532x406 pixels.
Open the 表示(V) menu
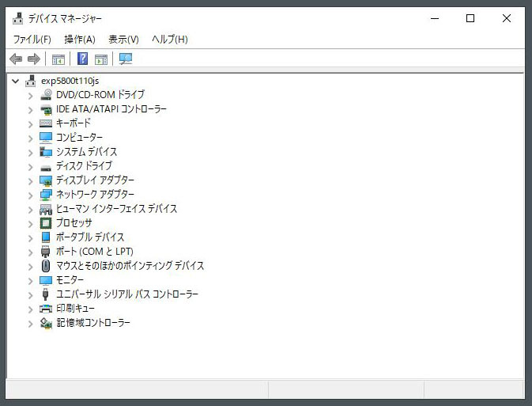pyautogui.click(x=123, y=40)
